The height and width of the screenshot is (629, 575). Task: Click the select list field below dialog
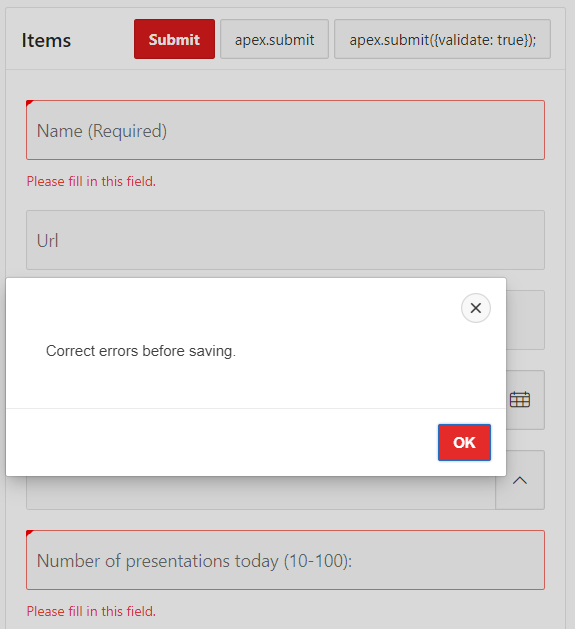[x=261, y=493]
